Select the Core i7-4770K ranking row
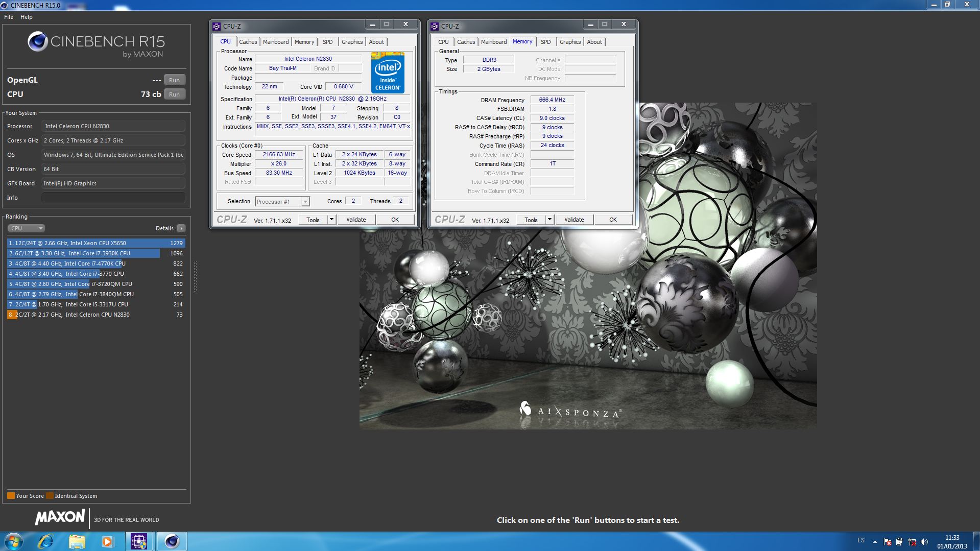The height and width of the screenshot is (551, 980). [x=96, y=263]
